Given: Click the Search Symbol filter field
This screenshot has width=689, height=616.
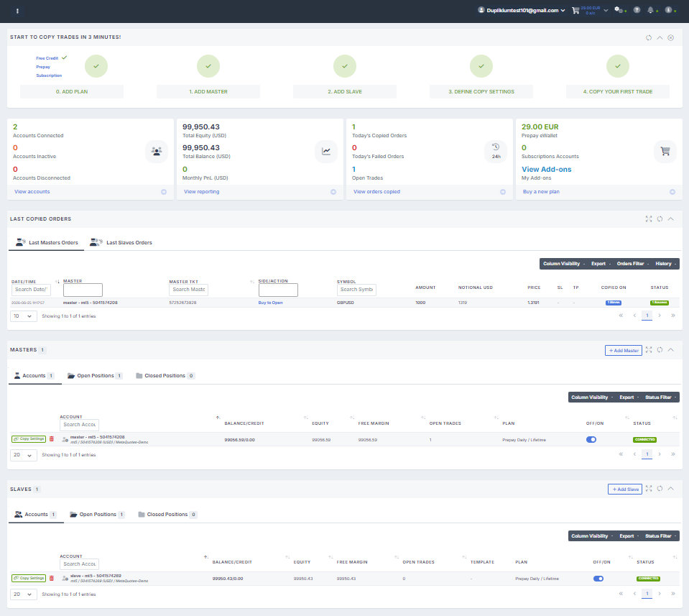Looking at the screenshot, I should pos(356,290).
